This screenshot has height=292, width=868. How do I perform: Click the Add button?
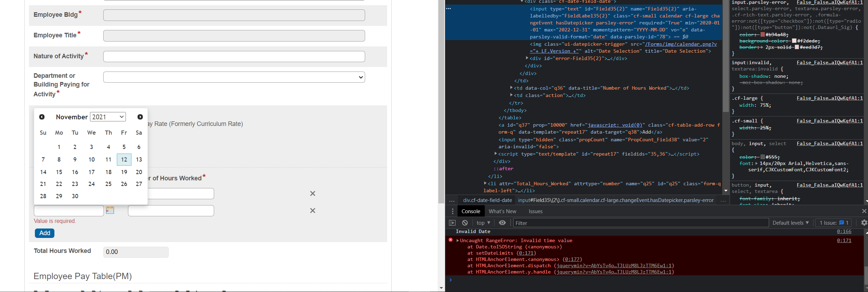point(45,233)
